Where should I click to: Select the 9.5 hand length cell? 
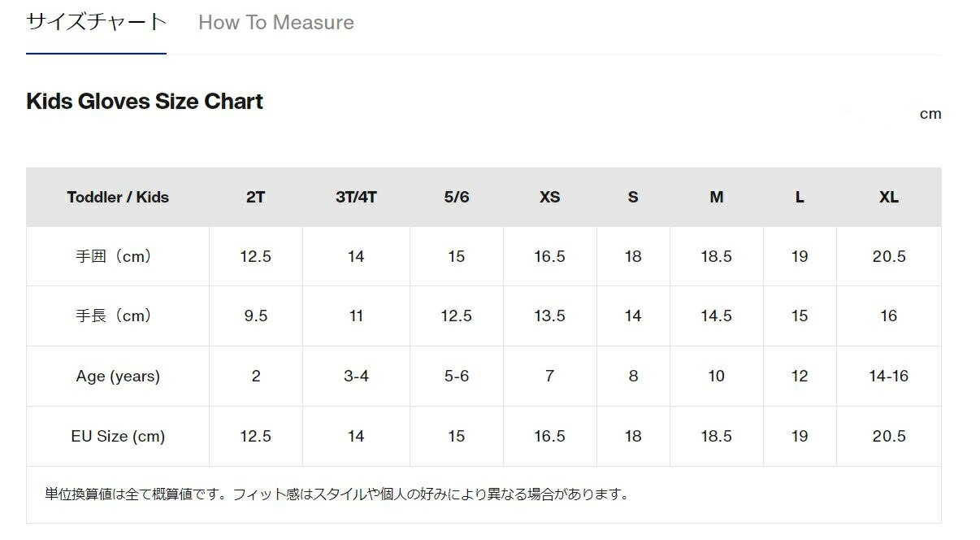click(256, 316)
